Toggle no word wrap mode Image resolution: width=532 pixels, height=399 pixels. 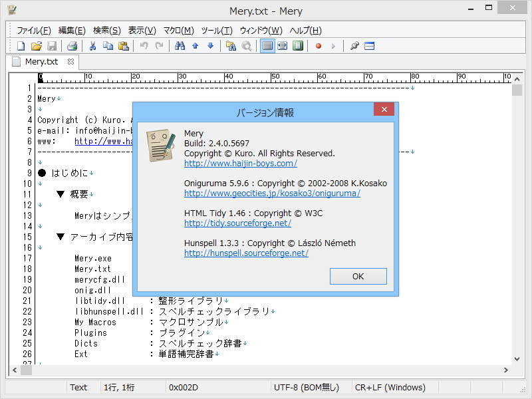tap(267, 45)
